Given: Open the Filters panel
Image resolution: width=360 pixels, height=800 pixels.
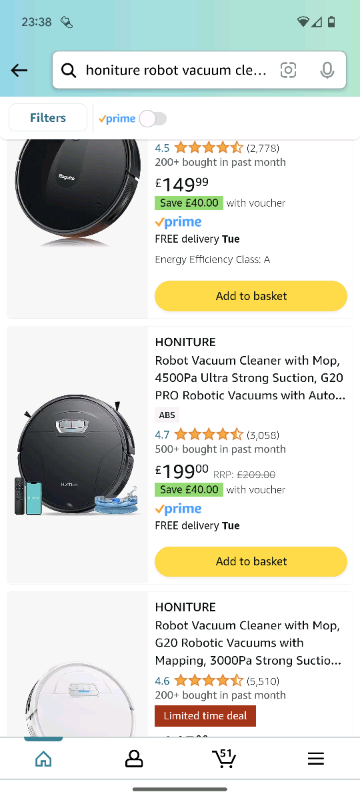Looking at the screenshot, I should (48, 118).
